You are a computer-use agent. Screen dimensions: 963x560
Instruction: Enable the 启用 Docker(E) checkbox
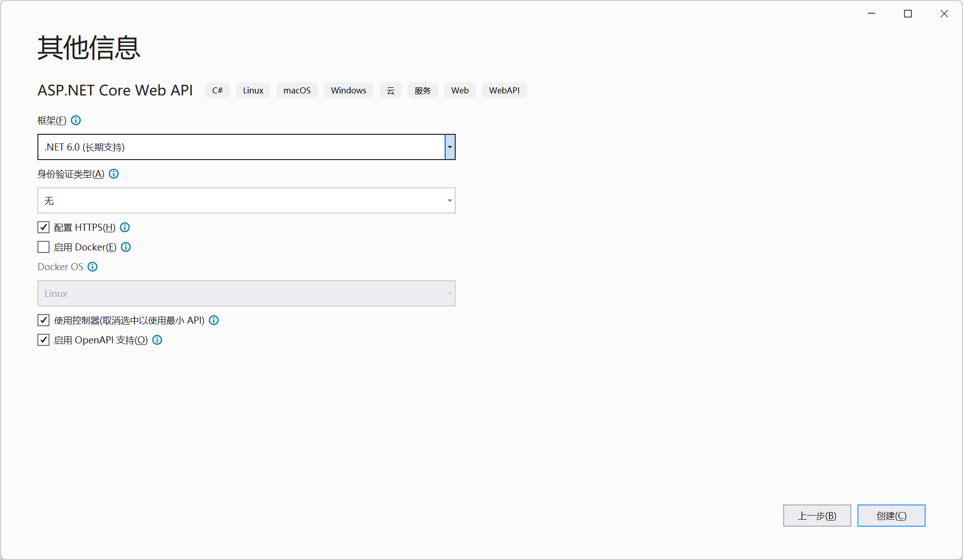[43, 247]
